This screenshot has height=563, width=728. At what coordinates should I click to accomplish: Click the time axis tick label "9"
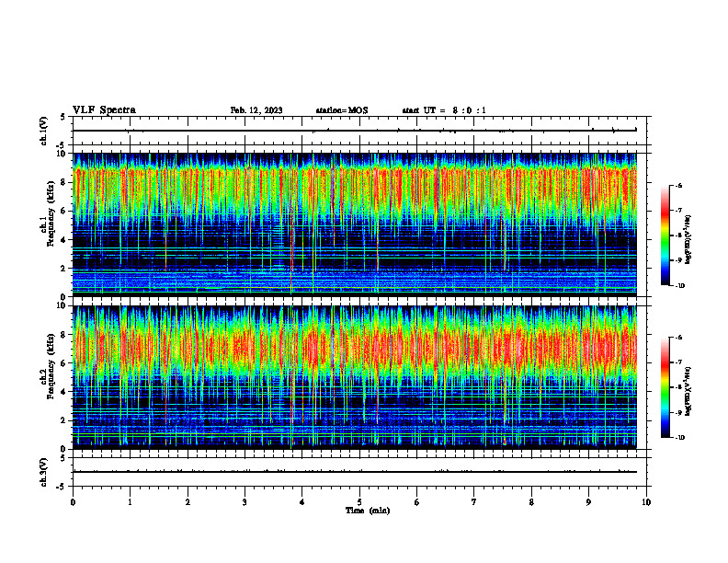(588, 502)
